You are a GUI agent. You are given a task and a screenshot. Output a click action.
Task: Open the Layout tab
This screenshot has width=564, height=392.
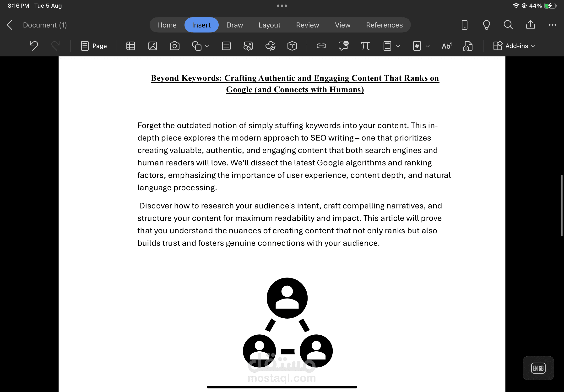click(269, 25)
